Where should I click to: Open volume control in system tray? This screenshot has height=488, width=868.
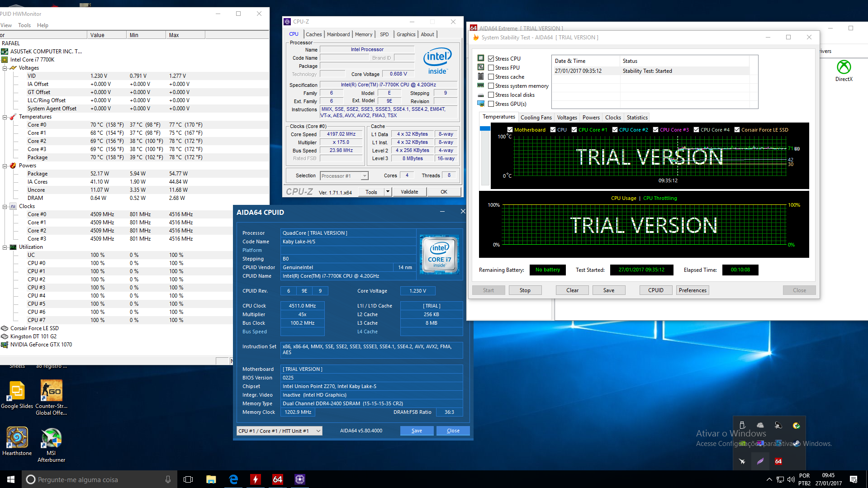(791, 479)
